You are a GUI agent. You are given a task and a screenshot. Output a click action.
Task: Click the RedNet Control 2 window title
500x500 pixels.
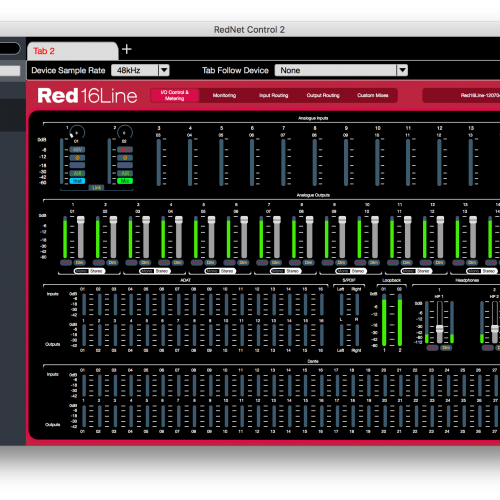249,30
